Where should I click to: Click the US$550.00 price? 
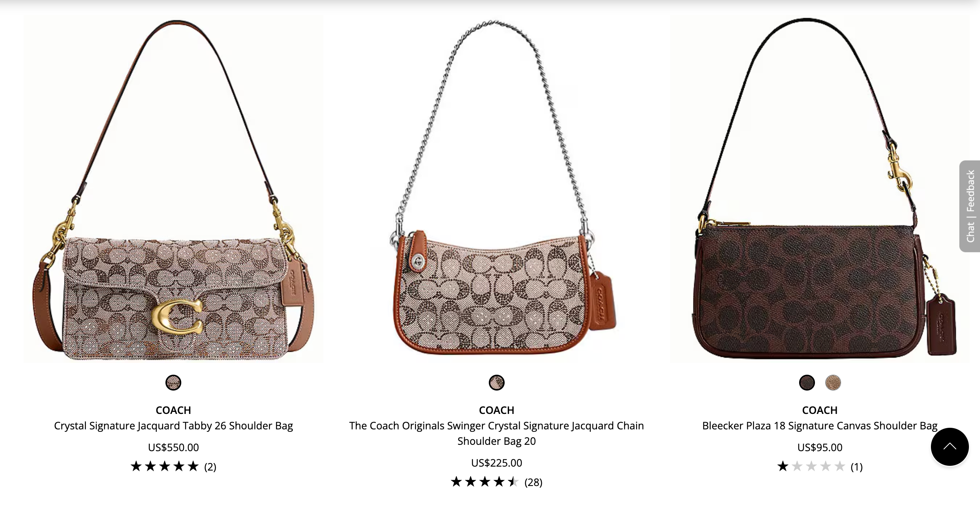click(x=173, y=448)
